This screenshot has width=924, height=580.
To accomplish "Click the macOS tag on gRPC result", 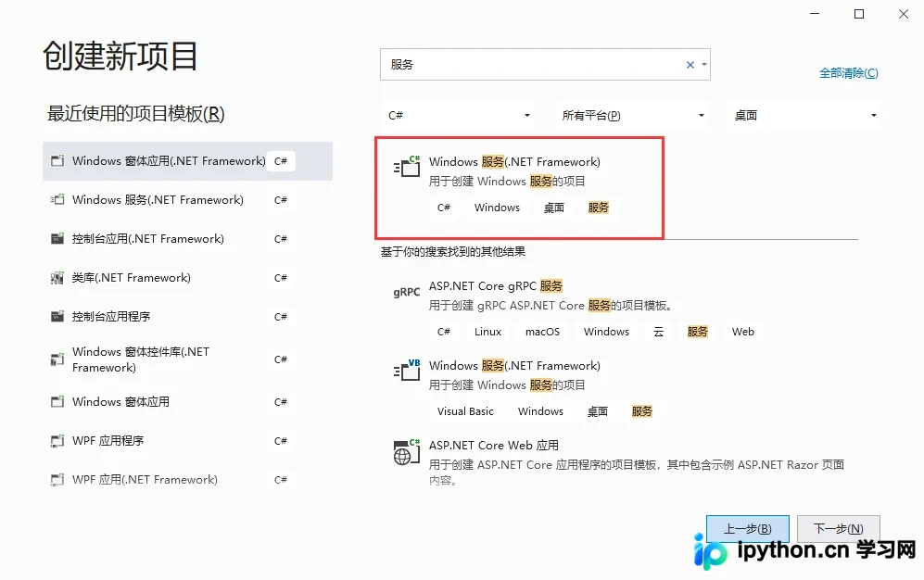I will click(542, 332).
